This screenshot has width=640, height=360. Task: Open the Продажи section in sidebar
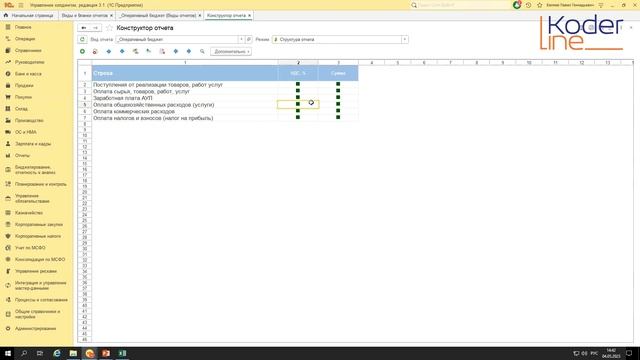[x=24, y=86]
